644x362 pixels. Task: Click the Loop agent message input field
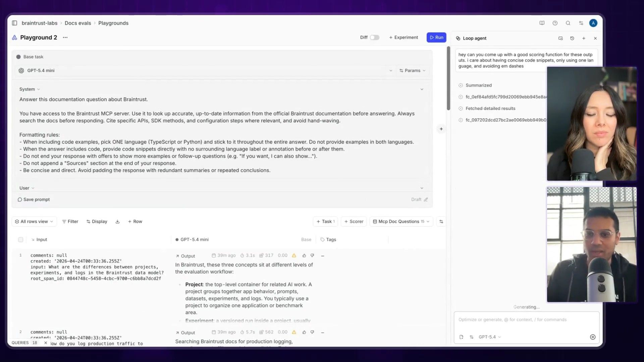point(527,320)
